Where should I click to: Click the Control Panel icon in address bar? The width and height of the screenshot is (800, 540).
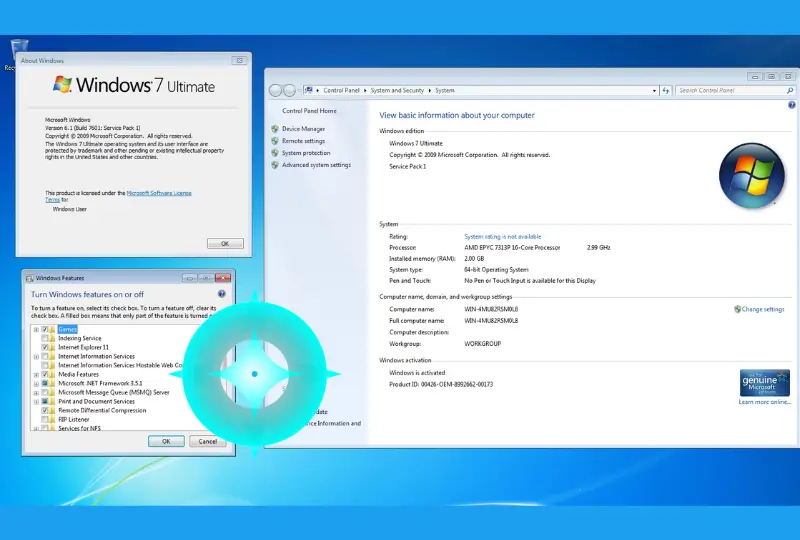point(309,90)
